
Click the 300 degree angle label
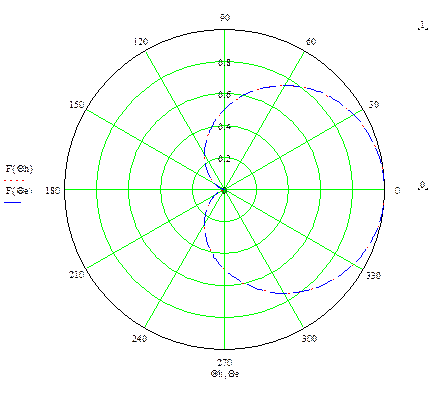click(309, 338)
